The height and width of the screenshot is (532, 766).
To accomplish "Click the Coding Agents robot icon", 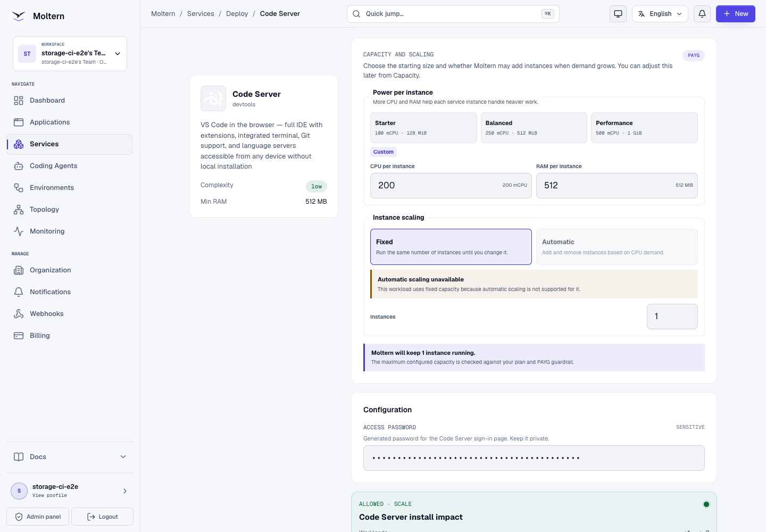I will (19, 166).
